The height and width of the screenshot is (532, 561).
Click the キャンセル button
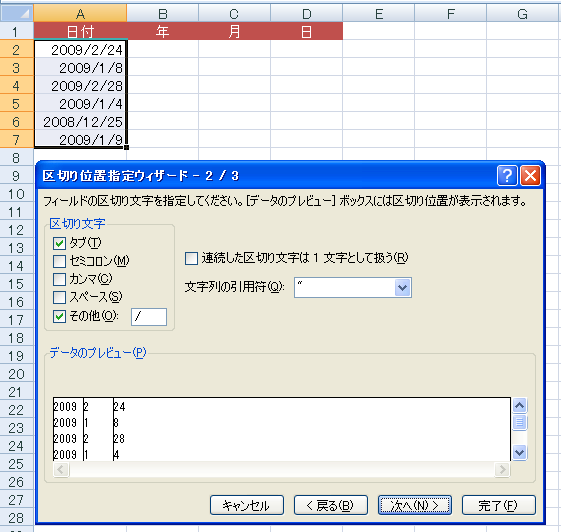coord(247,505)
